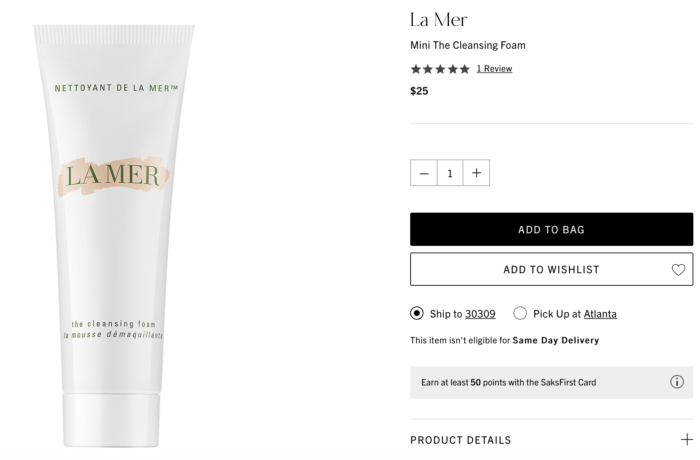Open the 1 Review link

(x=494, y=69)
